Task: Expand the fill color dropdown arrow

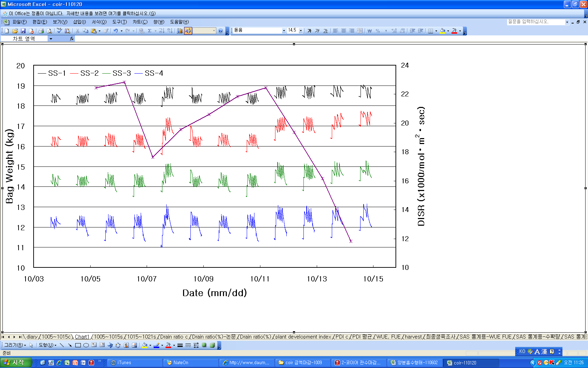Action: [448, 31]
